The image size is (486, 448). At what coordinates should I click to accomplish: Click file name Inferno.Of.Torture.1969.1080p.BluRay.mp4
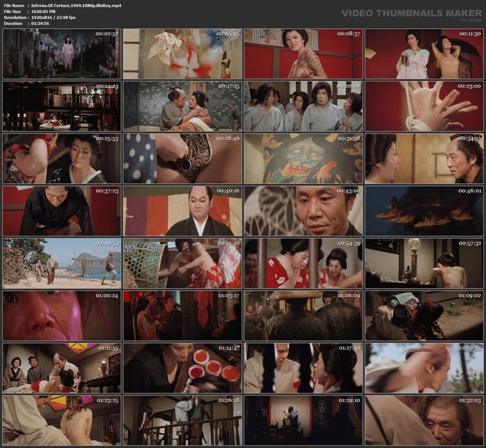pyautogui.click(x=76, y=6)
